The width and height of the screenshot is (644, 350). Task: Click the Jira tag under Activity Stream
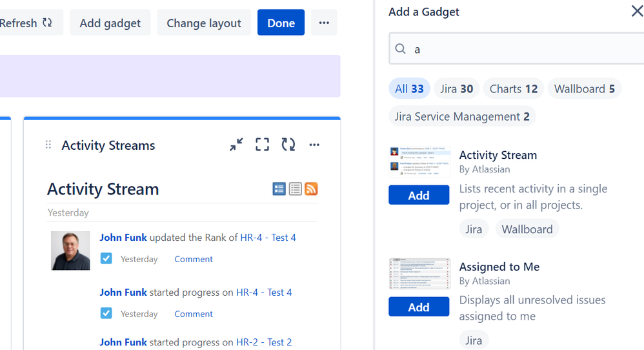click(474, 229)
